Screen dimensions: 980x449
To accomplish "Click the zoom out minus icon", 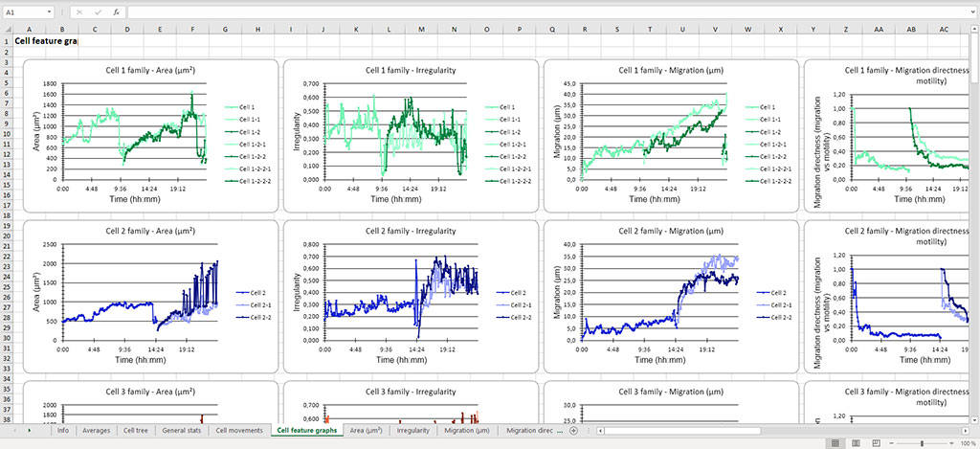I will tap(891, 442).
